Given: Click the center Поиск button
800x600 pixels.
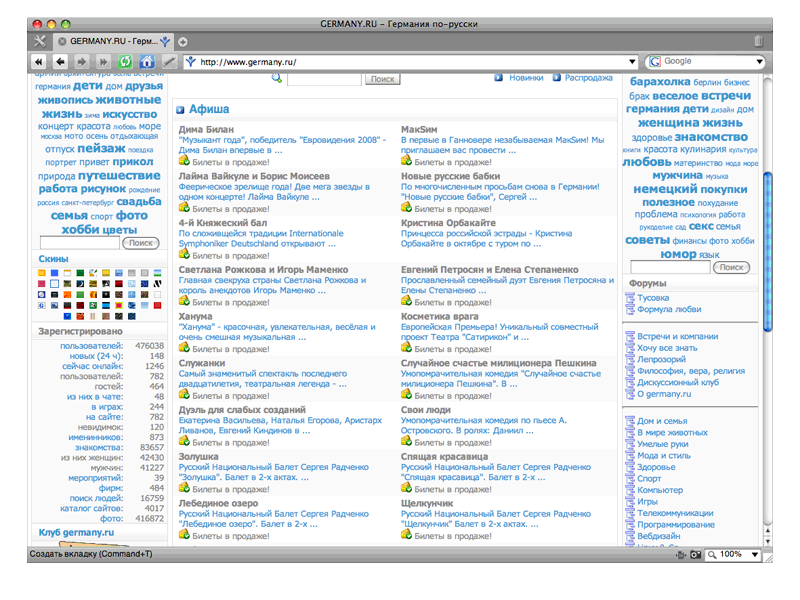Looking at the screenshot, I should [383, 79].
